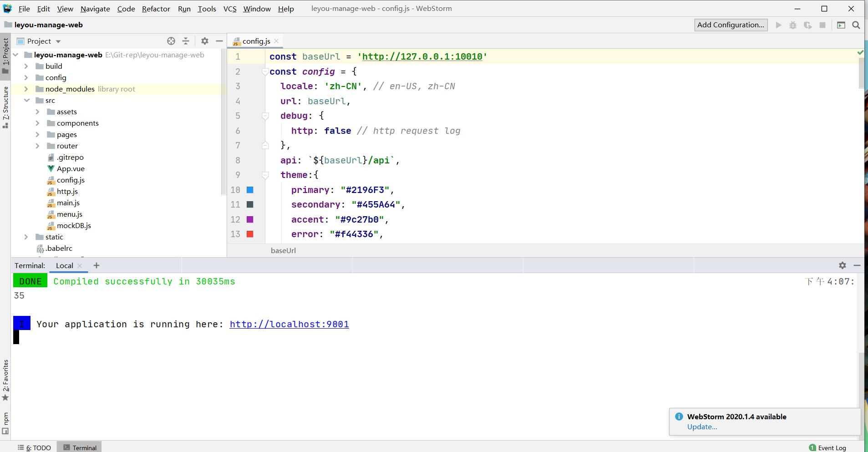Open Project panel settings gear
868x452 pixels.
[x=205, y=41]
